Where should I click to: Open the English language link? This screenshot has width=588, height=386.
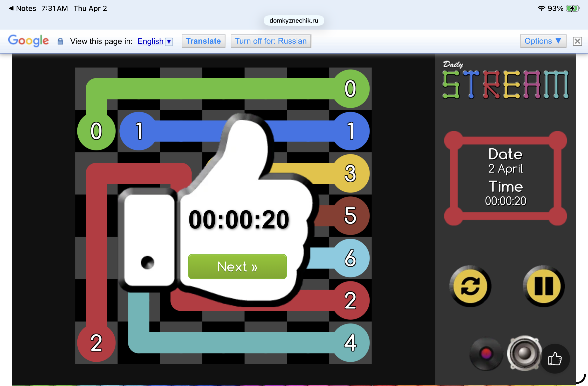pyautogui.click(x=150, y=41)
